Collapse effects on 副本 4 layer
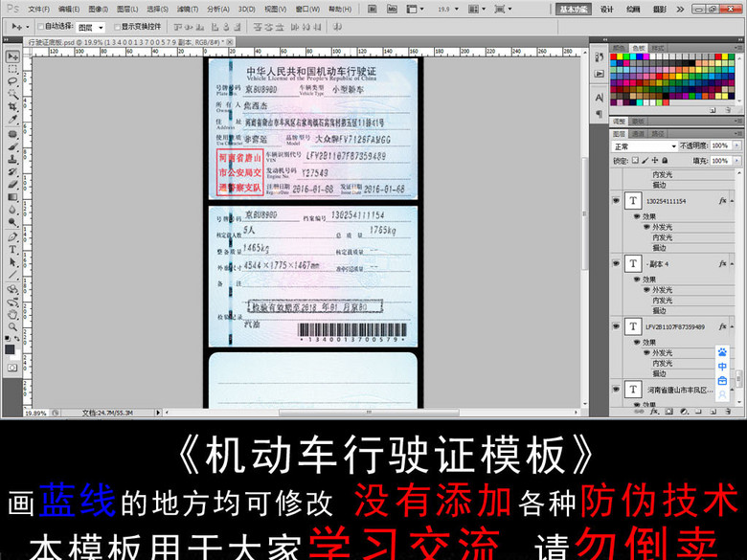This screenshot has height=560, width=747. coord(732,264)
